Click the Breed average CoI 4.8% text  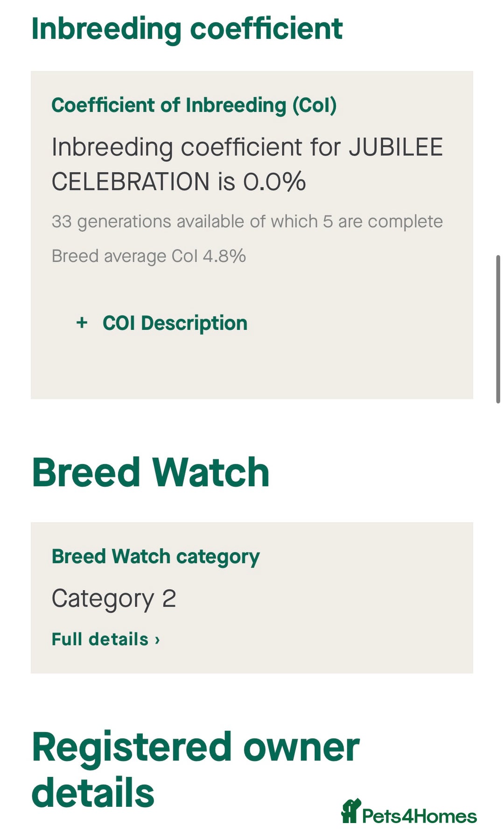tap(149, 256)
